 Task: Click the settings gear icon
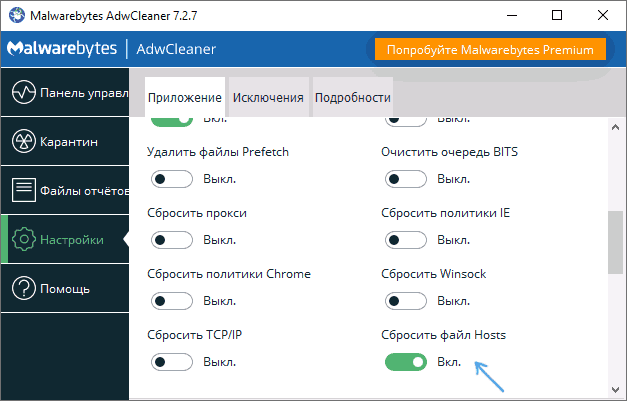(24, 239)
